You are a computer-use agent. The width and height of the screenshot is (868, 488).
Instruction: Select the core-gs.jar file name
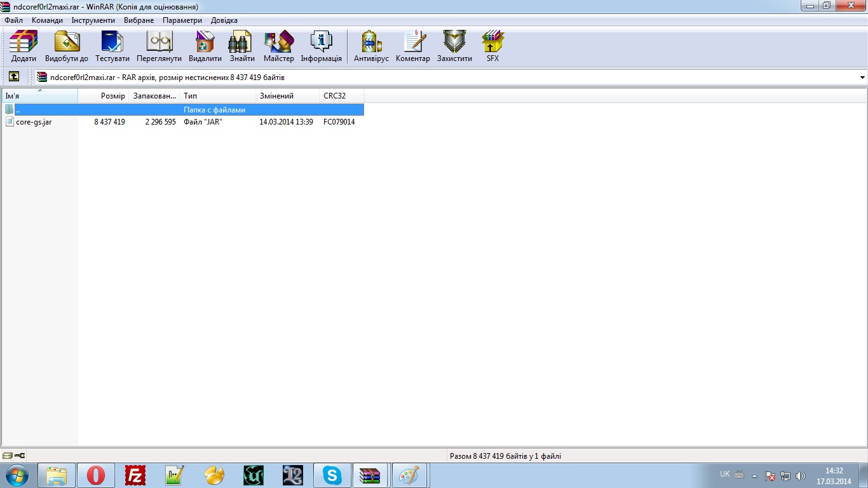(x=34, y=122)
